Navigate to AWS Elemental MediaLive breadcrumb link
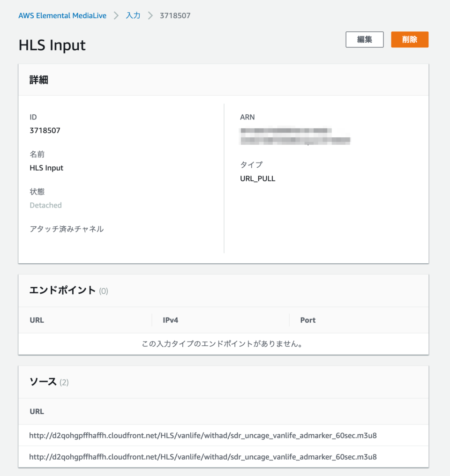The image size is (450, 476). point(62,15)
